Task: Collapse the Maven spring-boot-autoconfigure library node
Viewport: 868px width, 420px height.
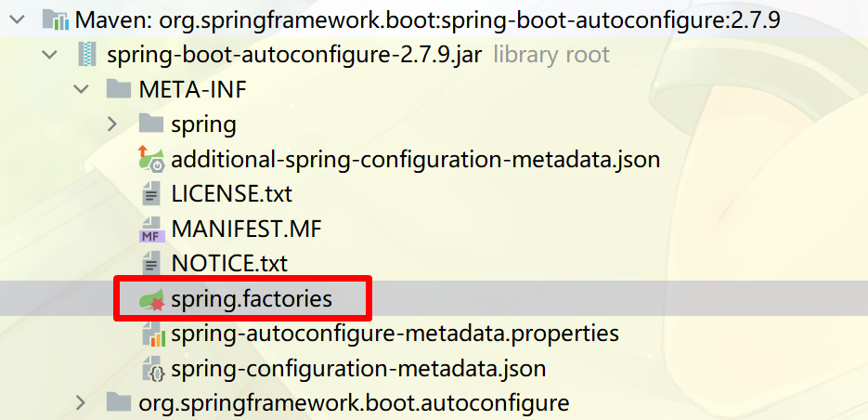Action: (x=17, y=20)
